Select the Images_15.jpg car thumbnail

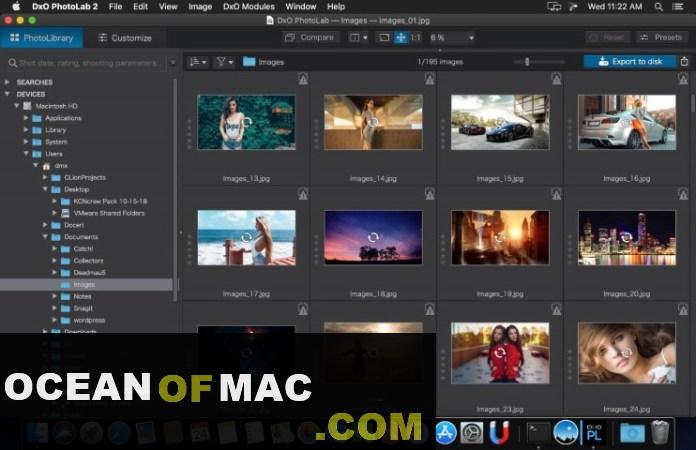coord(500,122)
